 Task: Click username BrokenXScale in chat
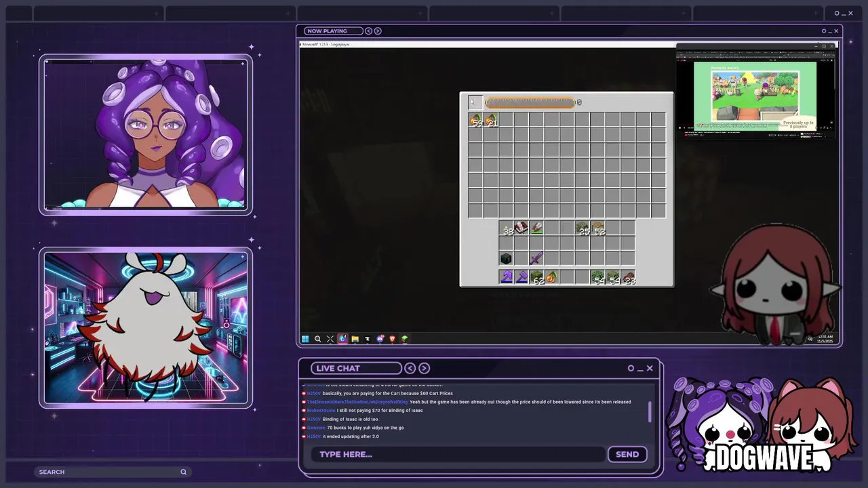(321, 410)
